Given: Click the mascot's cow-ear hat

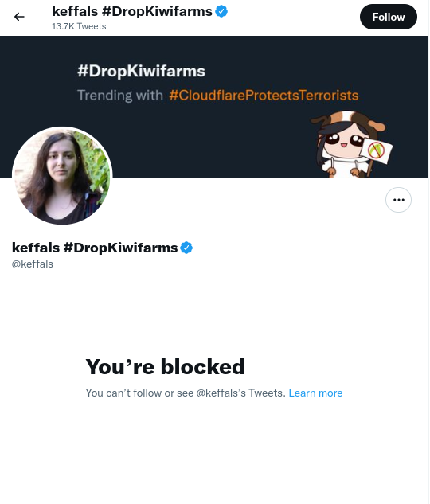Looking at the screenshot, I should pyautogui.click(x=348, y=121).
